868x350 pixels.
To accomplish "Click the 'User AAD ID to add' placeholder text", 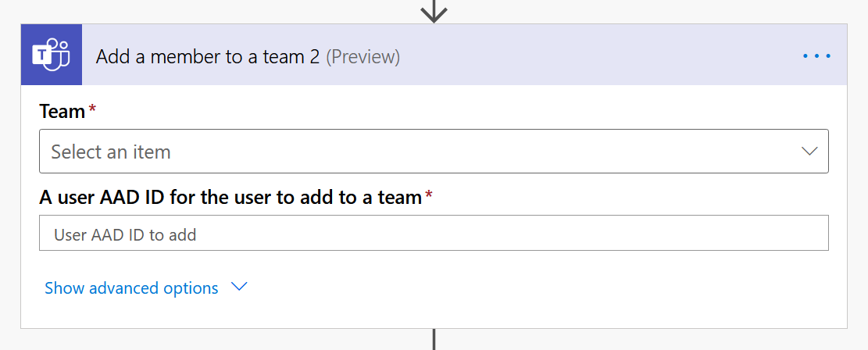I will click(125, 234).
